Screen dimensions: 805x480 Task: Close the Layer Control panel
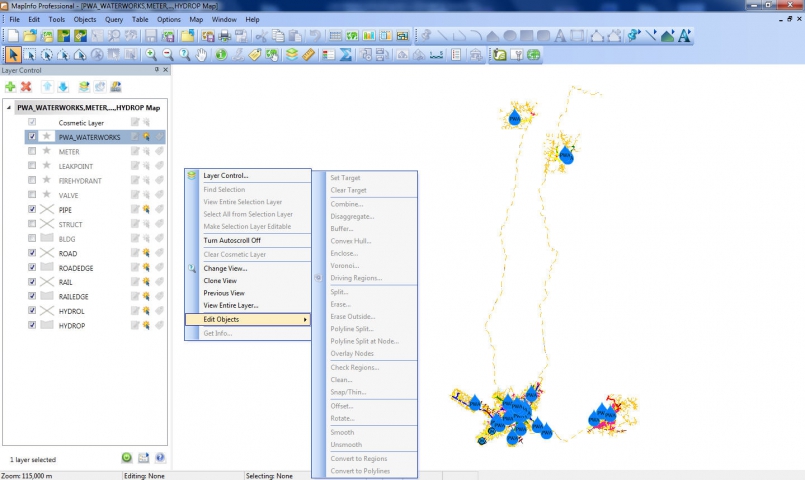tap(165, 69)
